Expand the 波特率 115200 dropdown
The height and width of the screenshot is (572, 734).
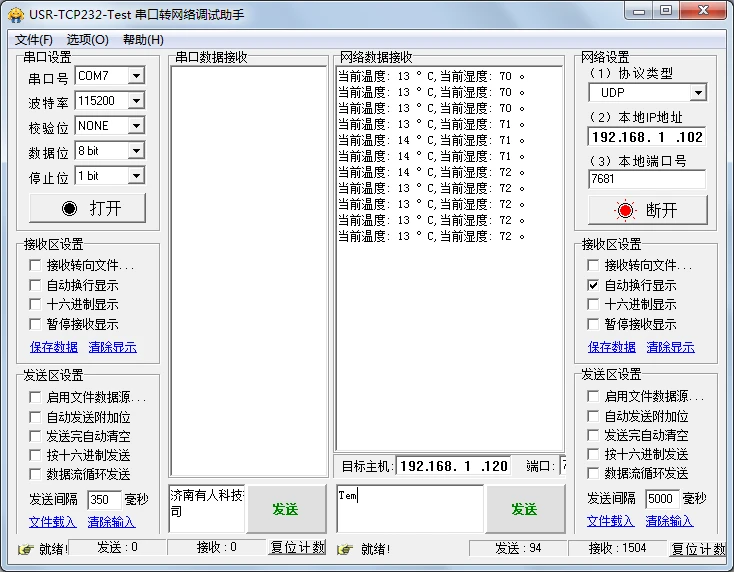[x=136, y=101]
